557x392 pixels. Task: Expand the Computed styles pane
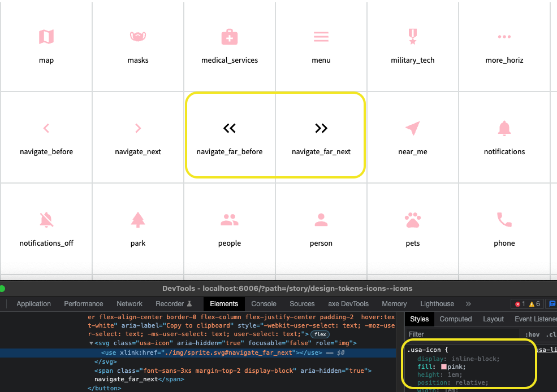click(456, 319)
